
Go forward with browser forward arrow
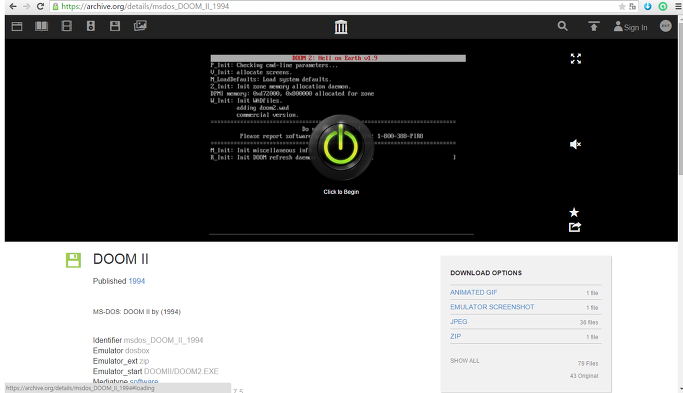27,6
